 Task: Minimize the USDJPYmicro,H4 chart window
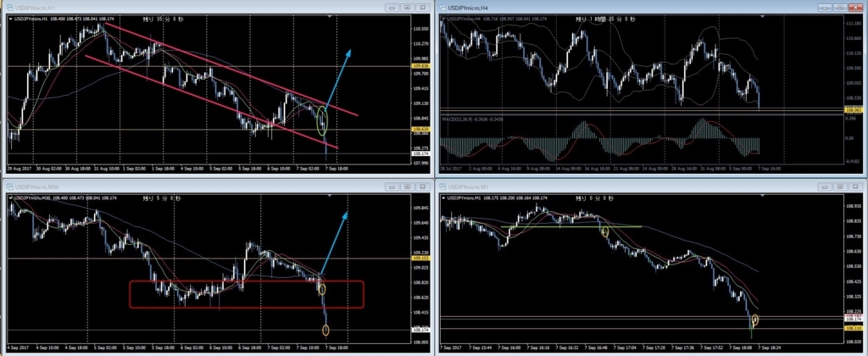click(x=826, y=7)
